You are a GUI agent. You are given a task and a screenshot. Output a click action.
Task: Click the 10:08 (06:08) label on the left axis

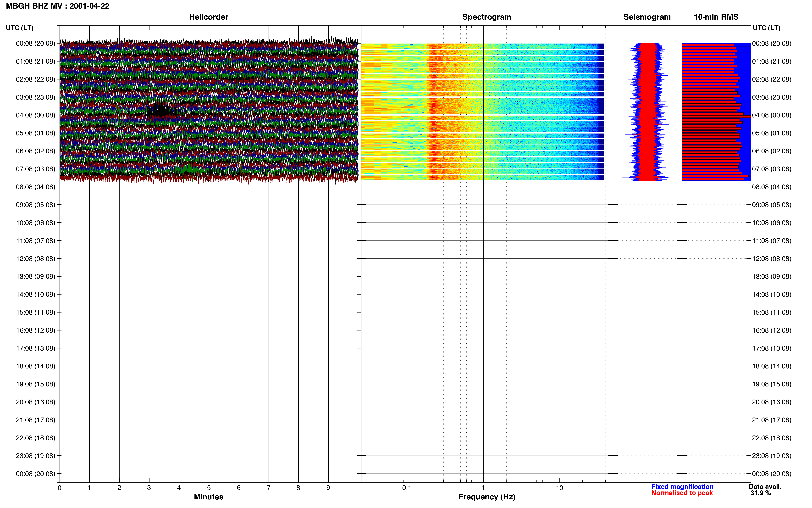pos(36,223)
